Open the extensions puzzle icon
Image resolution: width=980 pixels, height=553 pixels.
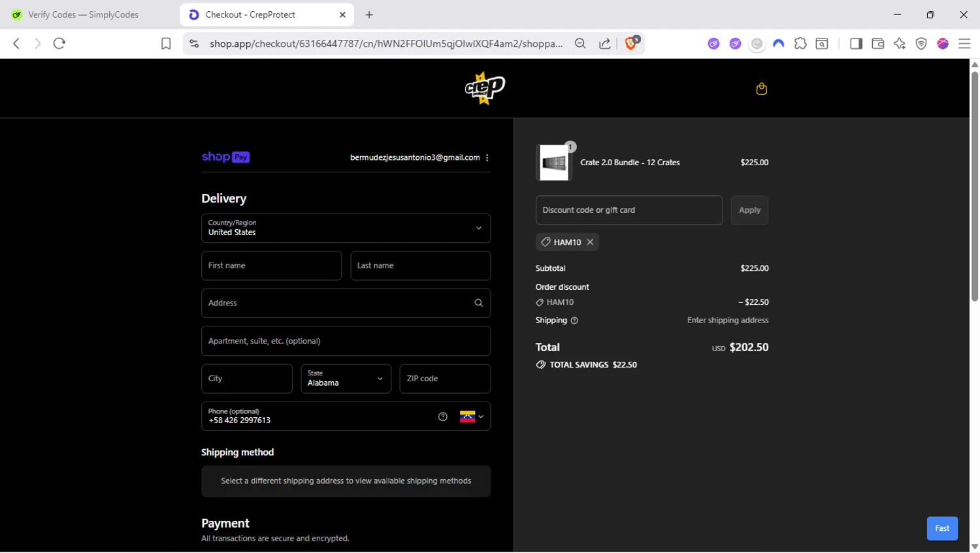pos(800,44)
